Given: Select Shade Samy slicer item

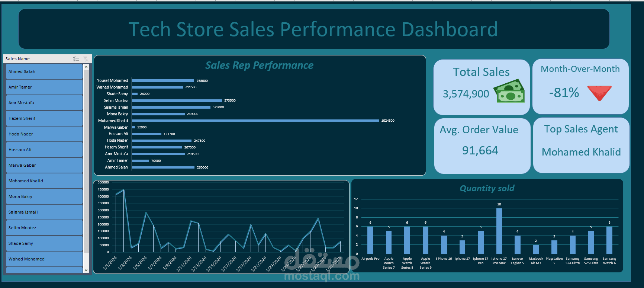Looking at the screenshot, I should point(44,243).
